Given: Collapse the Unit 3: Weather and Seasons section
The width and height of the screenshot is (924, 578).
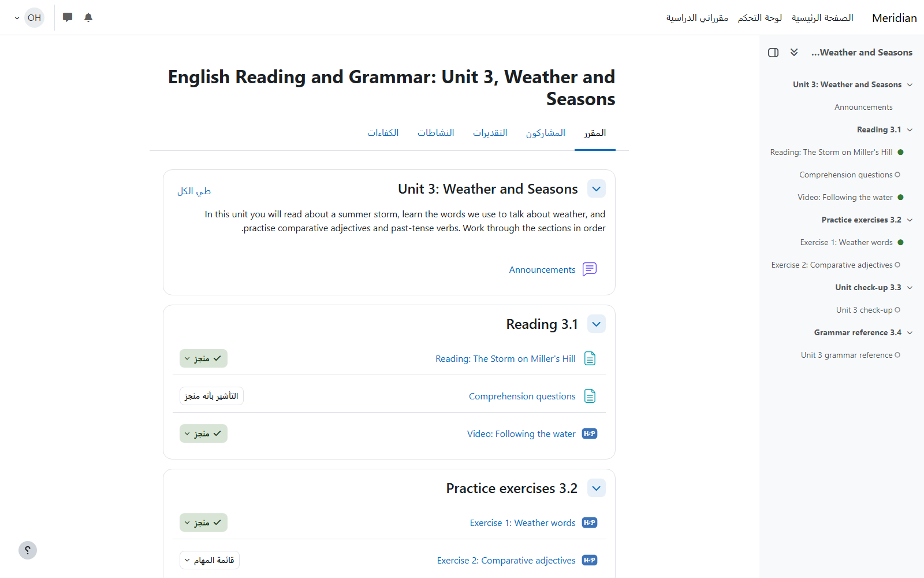Looking at the screenshot, I should [597, 188].
